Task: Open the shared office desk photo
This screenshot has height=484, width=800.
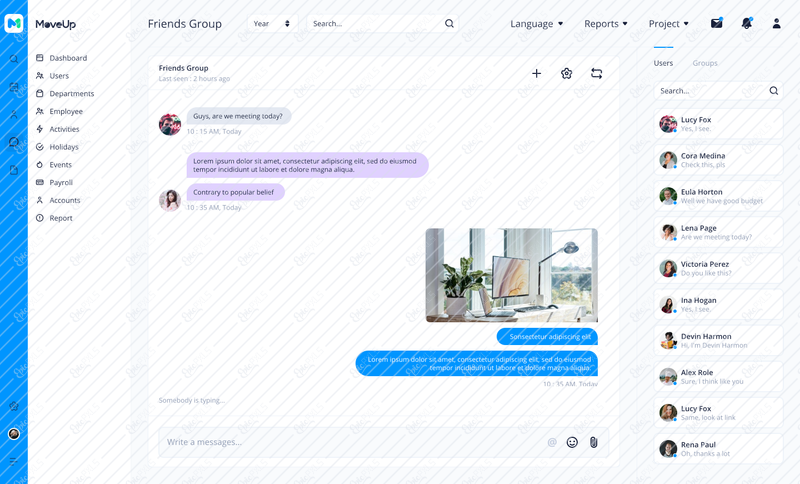Action: pyautogui.click(x=512, y=275)
